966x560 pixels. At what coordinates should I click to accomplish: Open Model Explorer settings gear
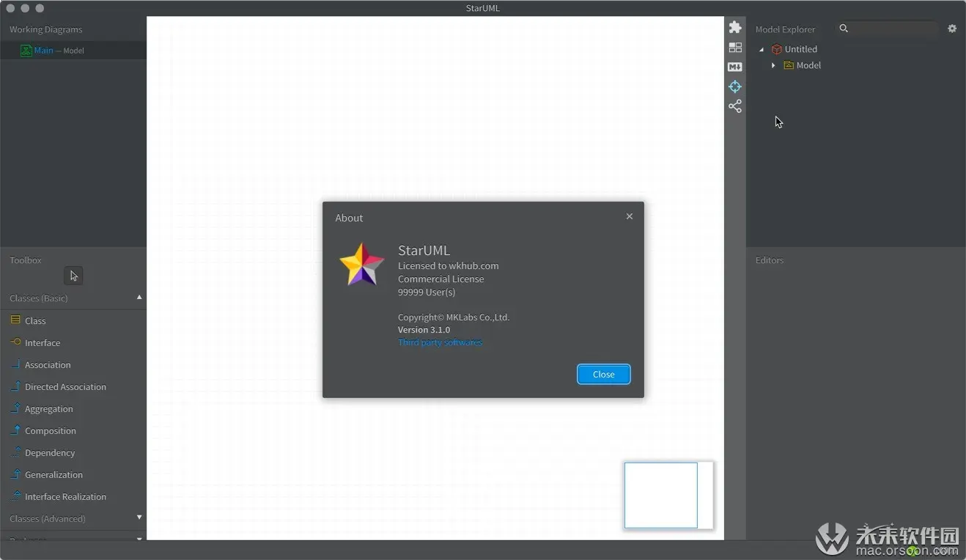click(x=952, y=29)
